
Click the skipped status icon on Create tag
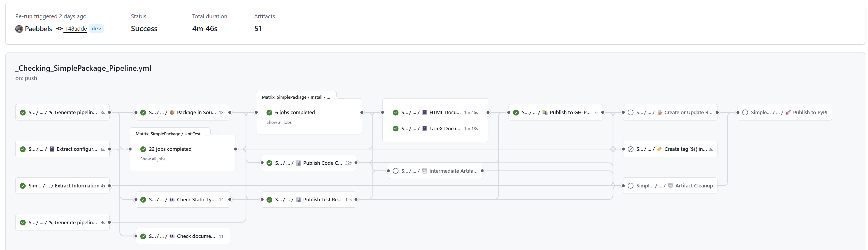(x=630, y=149)
